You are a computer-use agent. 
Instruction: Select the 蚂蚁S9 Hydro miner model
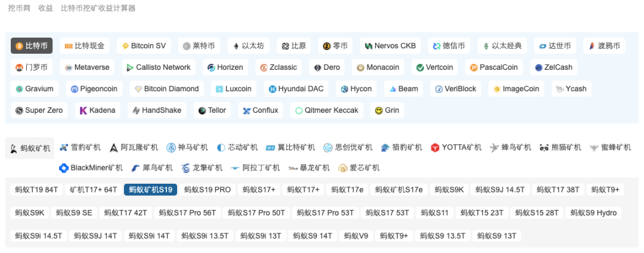tap(593, 213)
